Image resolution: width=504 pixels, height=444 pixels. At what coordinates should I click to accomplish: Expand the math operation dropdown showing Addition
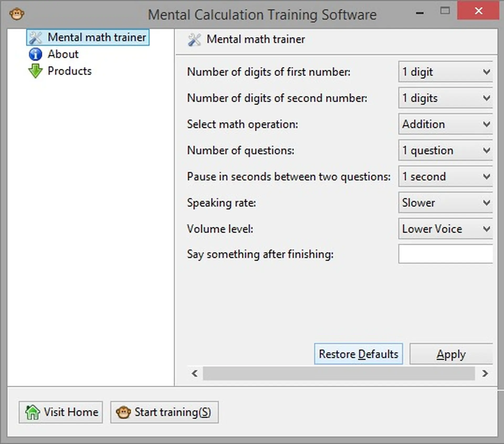445,124
